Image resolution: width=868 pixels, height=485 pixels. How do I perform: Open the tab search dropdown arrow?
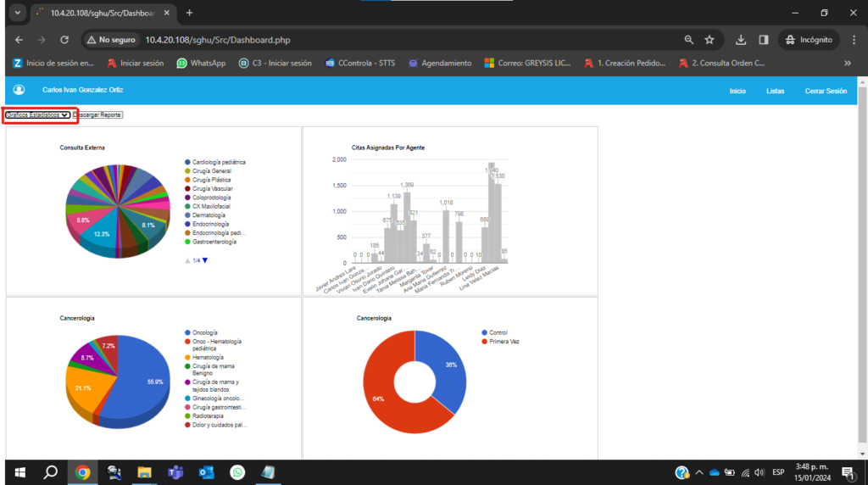tap(17, 13)
